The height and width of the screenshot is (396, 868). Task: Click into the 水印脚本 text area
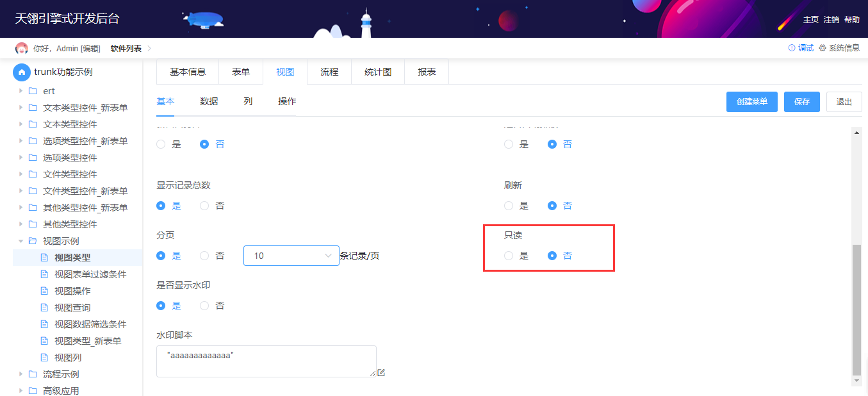click(x=266, y=361)
